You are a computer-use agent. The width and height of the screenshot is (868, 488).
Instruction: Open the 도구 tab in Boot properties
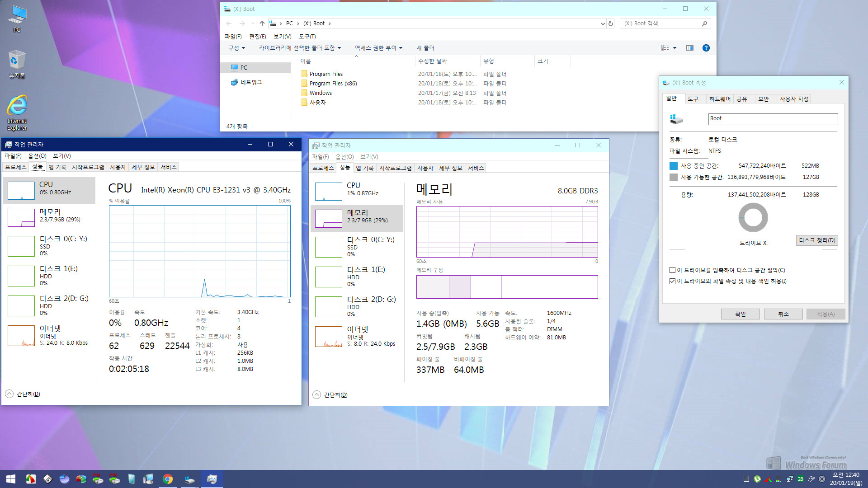pyautogui.click(x=693, y=99)
